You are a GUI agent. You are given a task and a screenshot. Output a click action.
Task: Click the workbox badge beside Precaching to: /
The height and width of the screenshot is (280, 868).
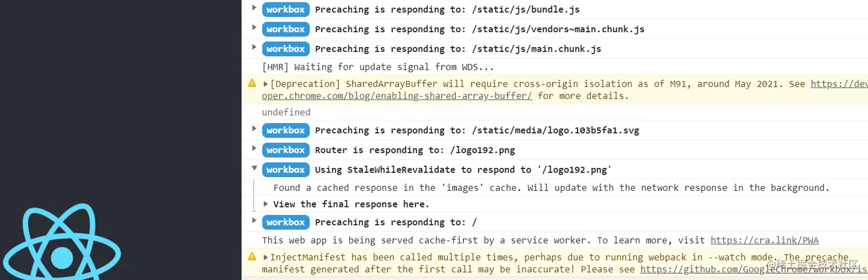[286, 222]
